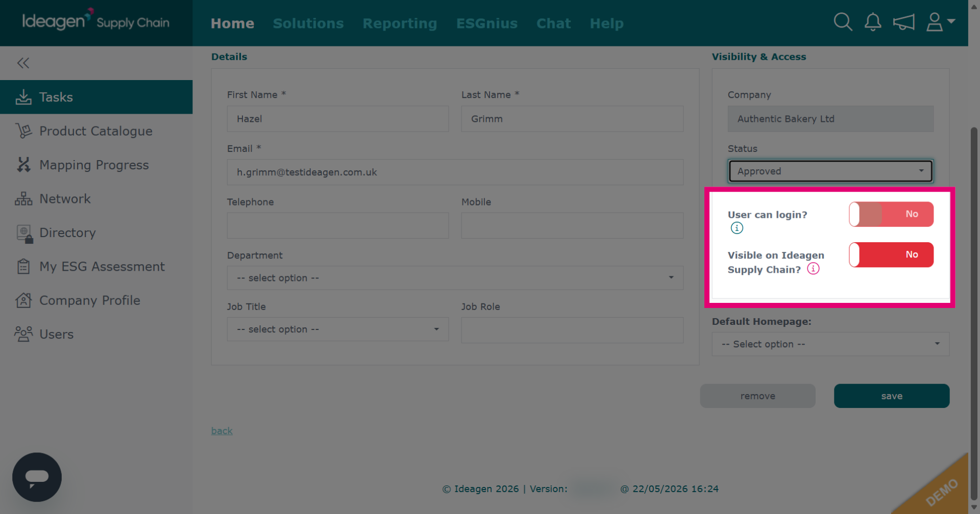
Task: Click the Mapping Progress icon
Action: [23, 165]
